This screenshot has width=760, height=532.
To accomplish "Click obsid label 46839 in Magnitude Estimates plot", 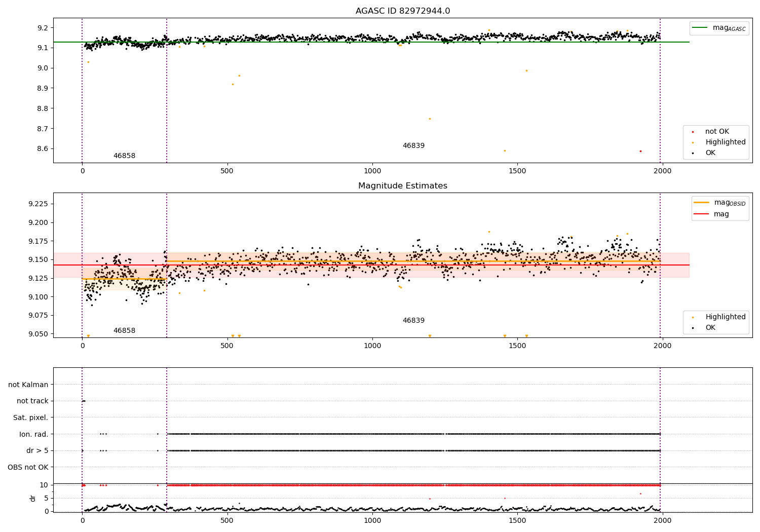I will point(413,321).
